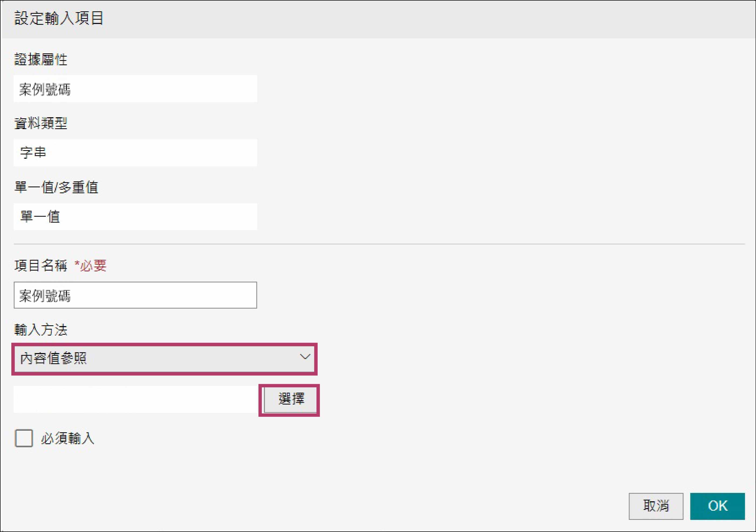Click the 輸入方法 label
The image size is (756, 532).
tap(40, 330)
